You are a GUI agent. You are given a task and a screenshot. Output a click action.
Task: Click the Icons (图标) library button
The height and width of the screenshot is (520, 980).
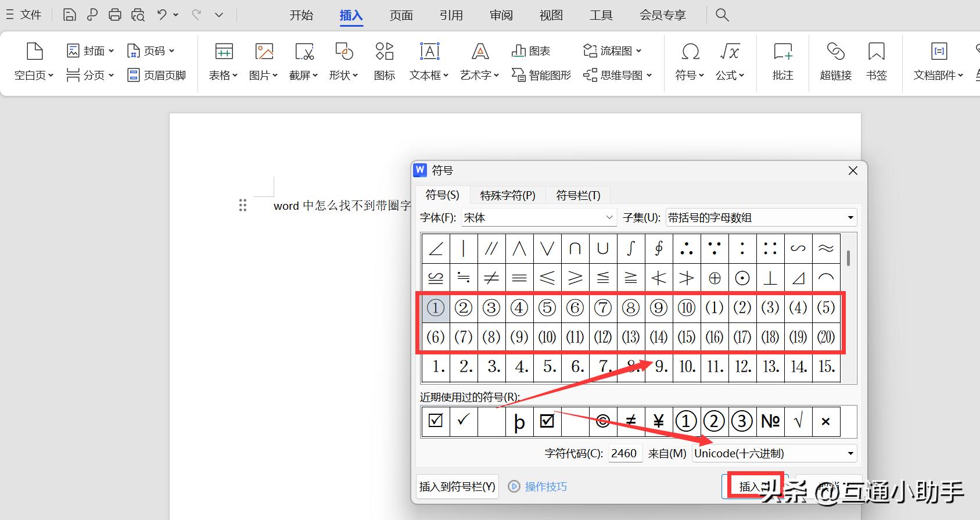[x=384, y=52]
